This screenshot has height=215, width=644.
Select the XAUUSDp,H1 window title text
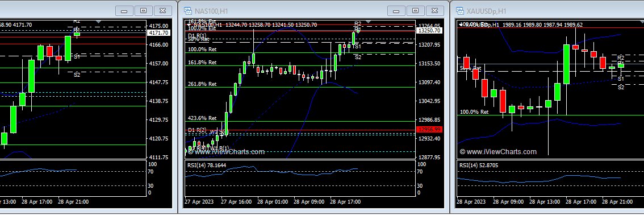pos(487,11)
